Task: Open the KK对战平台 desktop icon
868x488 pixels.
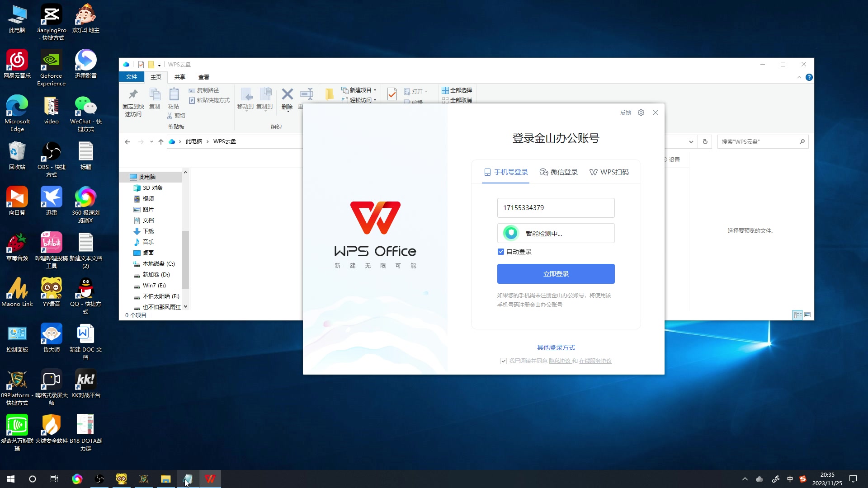Action: coord(85,383)
